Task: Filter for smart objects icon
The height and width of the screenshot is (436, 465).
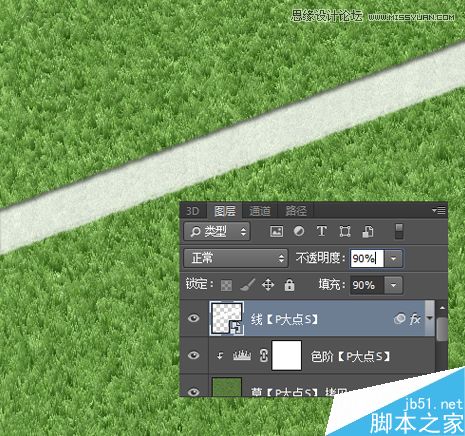Action: pos(368,231)
